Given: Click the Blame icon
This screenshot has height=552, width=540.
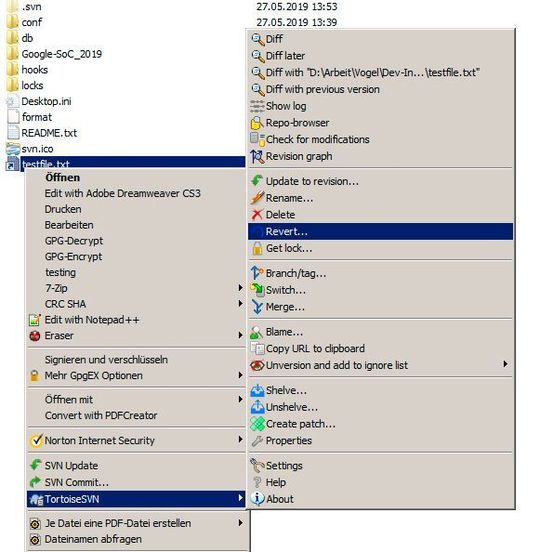Looking at the screenshot, I should click(x=257, y=332).
